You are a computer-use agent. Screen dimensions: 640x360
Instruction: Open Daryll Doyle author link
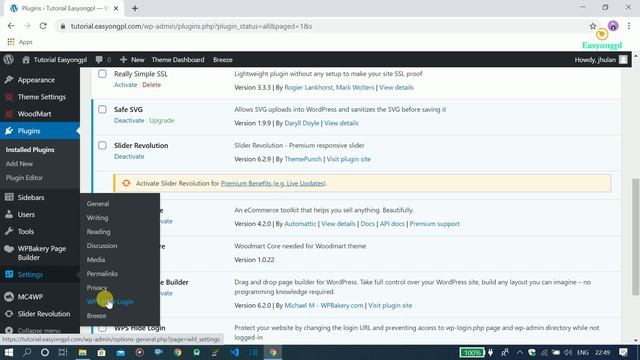(x=302, y=123)
